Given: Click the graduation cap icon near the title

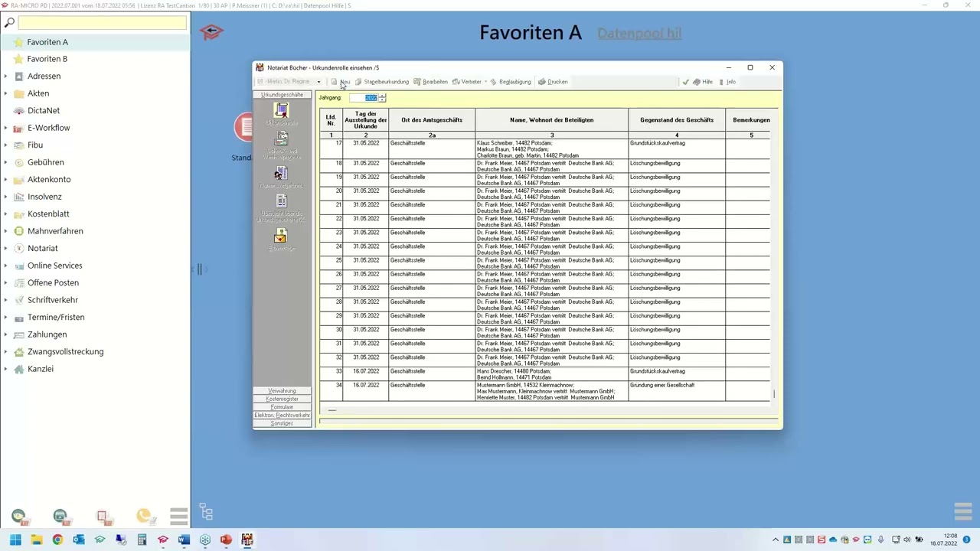Looking at the screenshot, I should 211,32.
